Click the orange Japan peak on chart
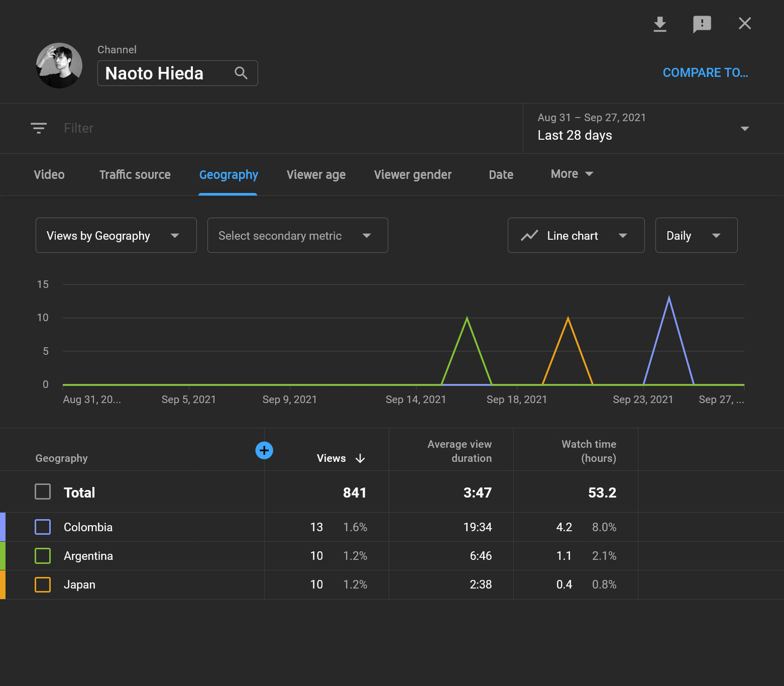This screenshot has height=686, width=784. coord(568,319)
